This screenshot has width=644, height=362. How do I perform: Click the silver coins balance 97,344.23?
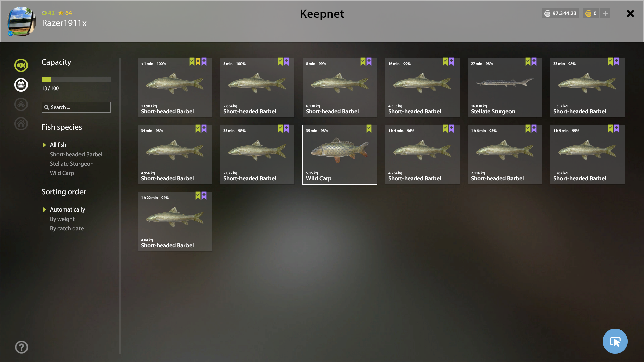tap(560, 13)
